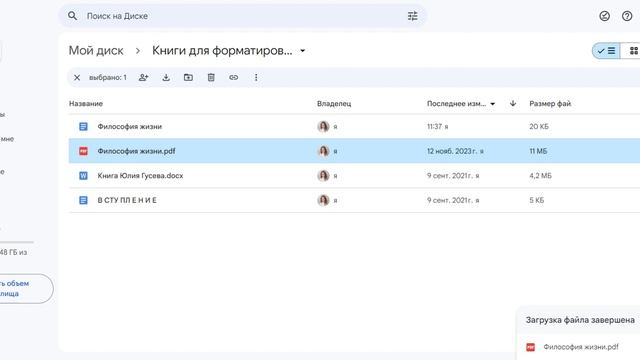
Task: Open Философия жизни.pdf in the upload notification
Action: [x=581, y=347]
